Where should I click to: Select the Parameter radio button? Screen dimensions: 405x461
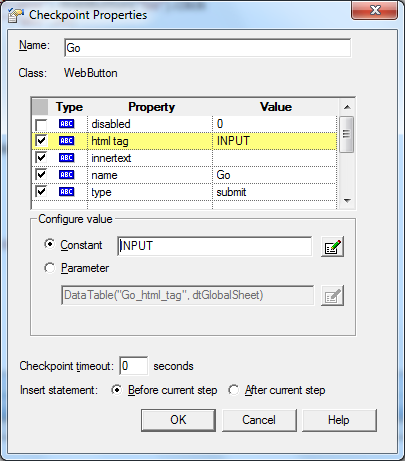coord(50,268)
